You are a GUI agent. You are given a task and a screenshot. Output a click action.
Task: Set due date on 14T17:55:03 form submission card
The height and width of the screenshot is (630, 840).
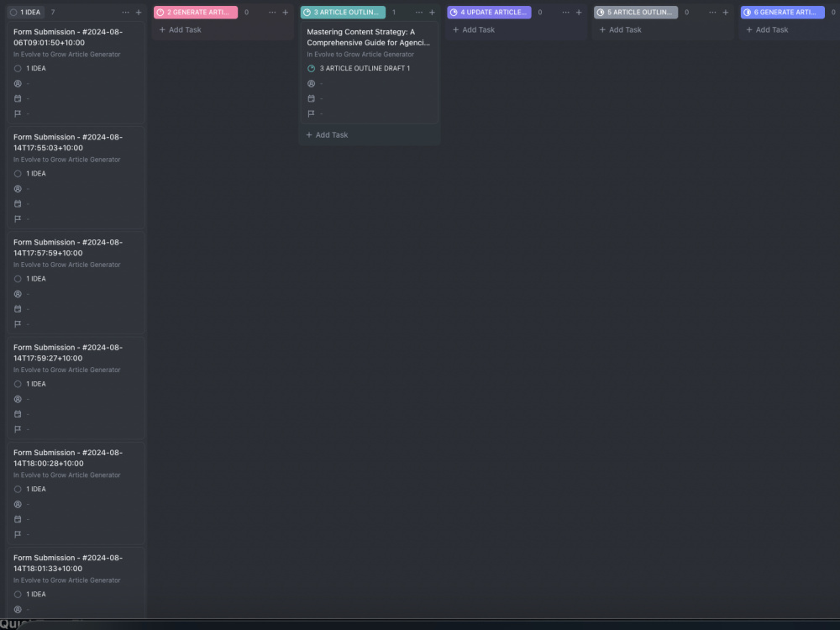18,203
